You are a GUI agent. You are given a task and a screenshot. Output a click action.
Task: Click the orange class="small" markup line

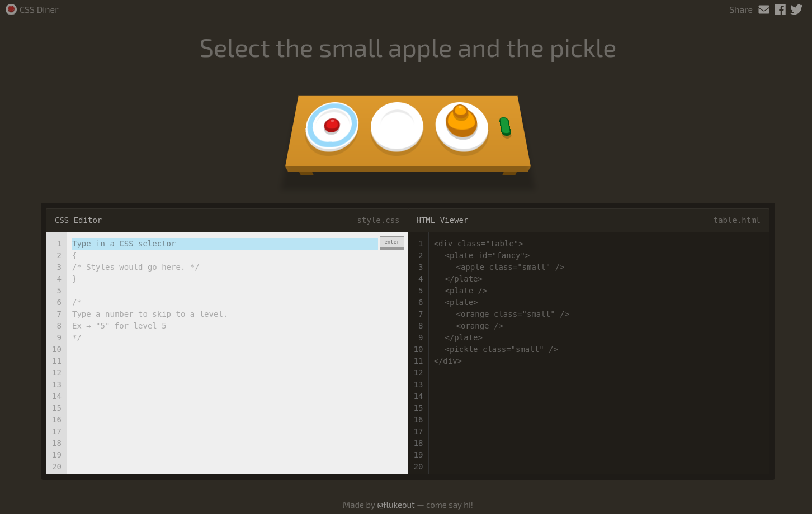tap(512, 314)
